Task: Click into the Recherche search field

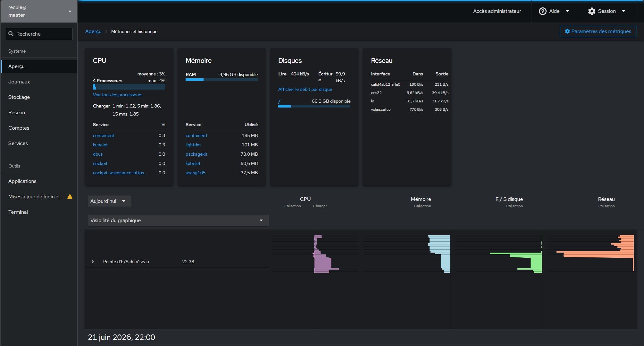Action: 39,34
